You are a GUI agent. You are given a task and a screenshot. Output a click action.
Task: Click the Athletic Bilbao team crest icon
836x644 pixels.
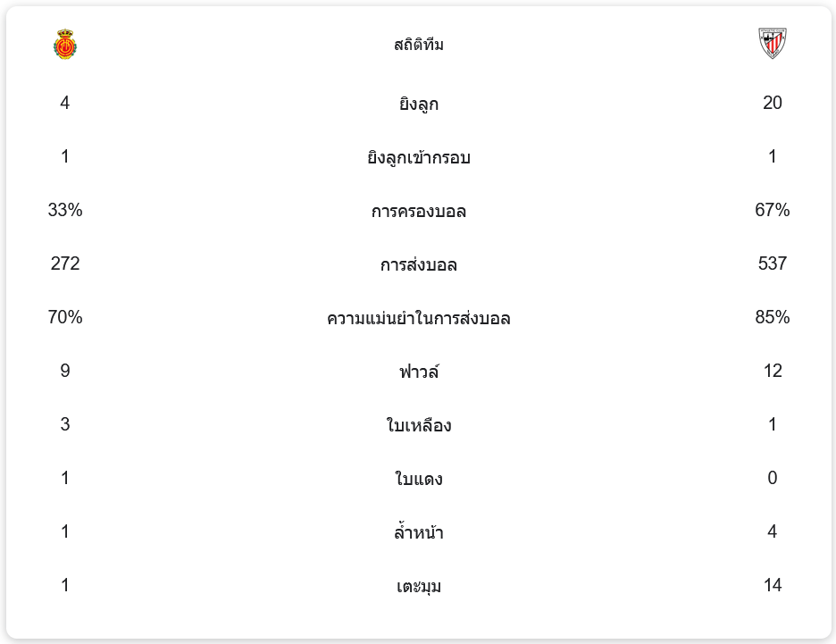[772, 43]
